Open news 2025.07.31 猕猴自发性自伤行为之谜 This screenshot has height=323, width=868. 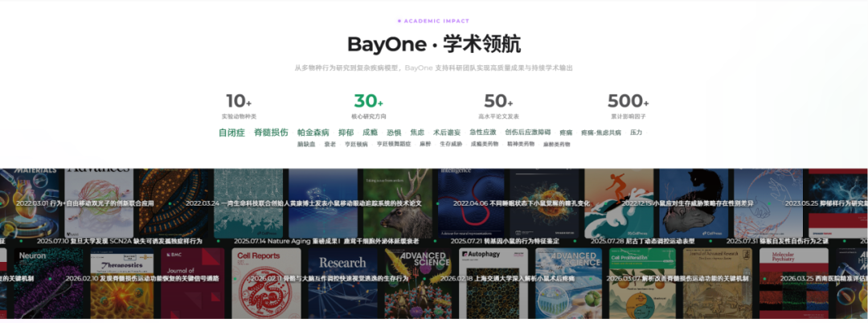pyautogui.click(x=777, y=241)
